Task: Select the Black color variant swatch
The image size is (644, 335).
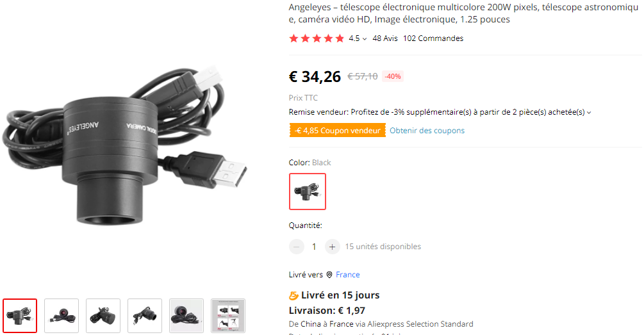Action: (x=308, y=192)
